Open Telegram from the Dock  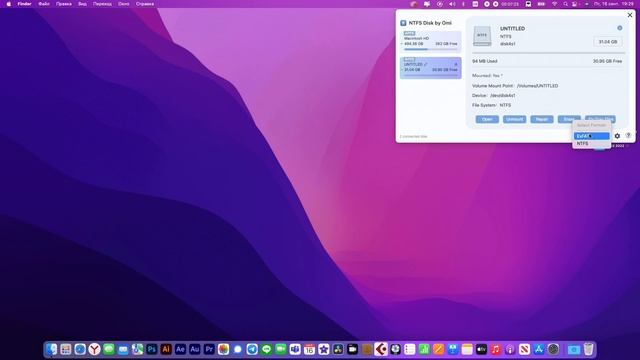click(252, 349)
